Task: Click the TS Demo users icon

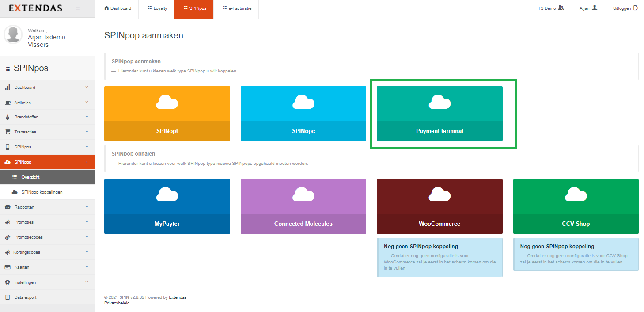Action: point(561,8)
